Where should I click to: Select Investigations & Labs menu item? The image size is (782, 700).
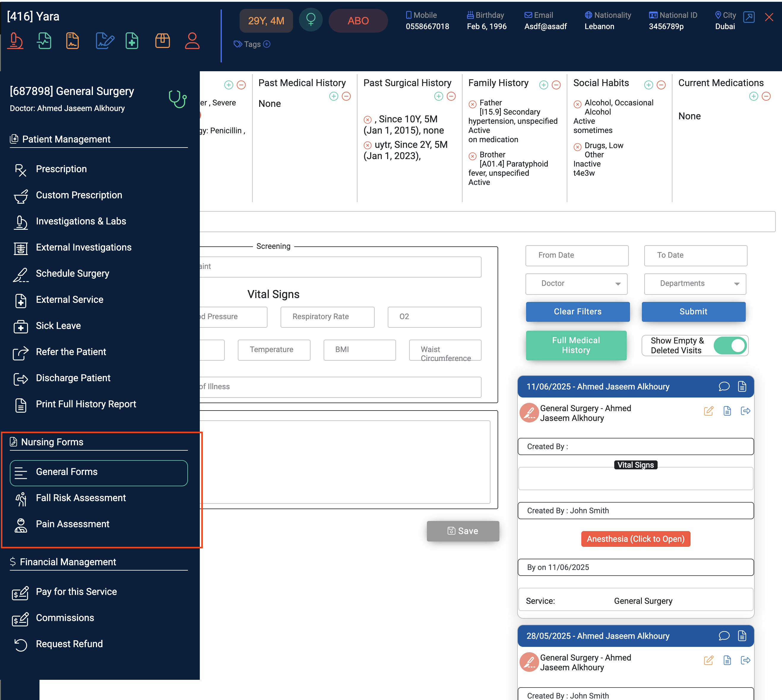pyautogui.click(x=81, y=221)
